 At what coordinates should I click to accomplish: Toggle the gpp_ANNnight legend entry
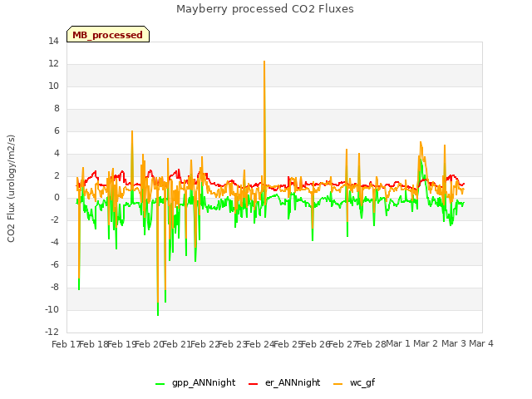(x=195, y=382)
